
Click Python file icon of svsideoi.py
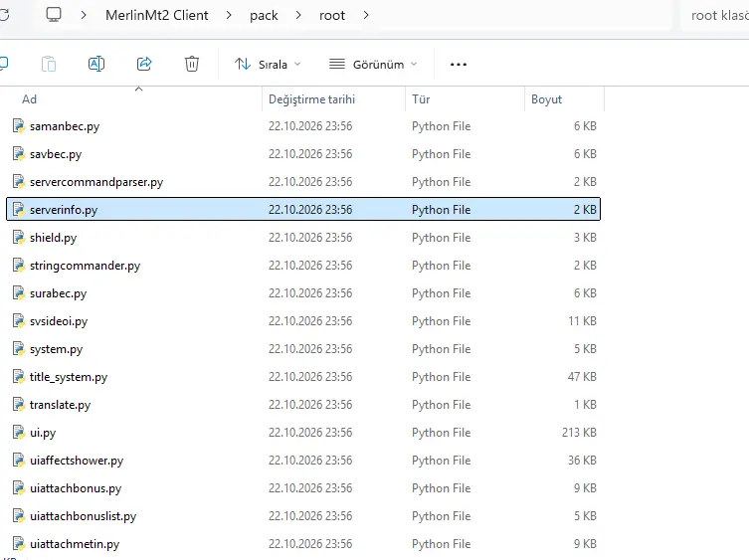(18, 320)
